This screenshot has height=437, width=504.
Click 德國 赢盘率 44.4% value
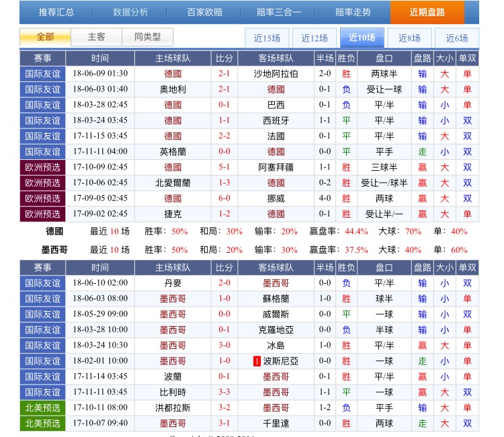[356, 231]
